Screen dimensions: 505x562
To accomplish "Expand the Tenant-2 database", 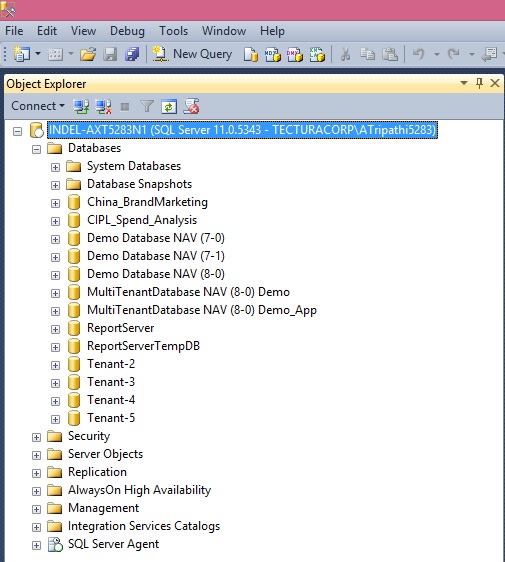I will 55,365.
